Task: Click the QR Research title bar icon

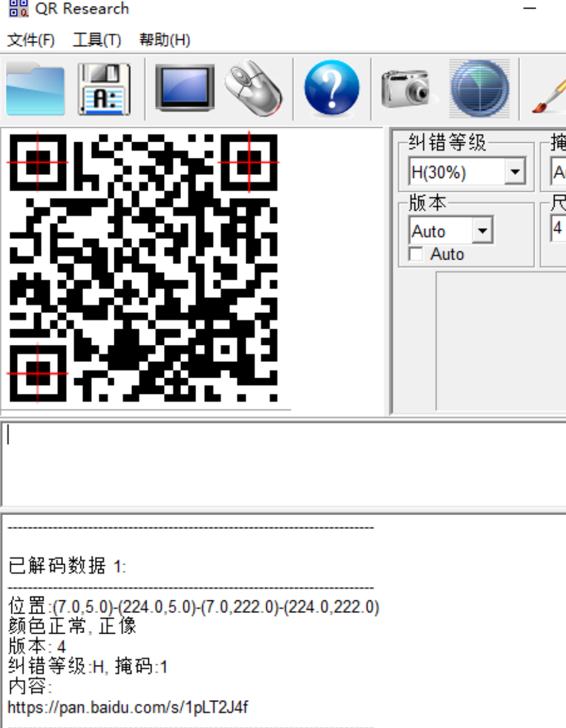Action: click(x=19, y=8)
